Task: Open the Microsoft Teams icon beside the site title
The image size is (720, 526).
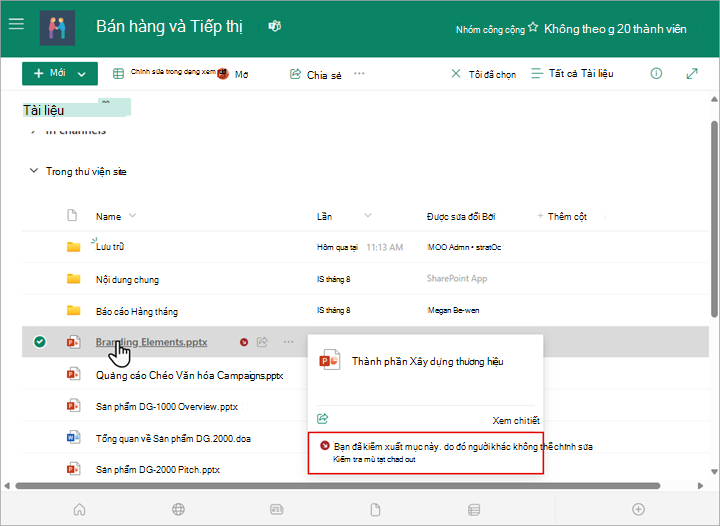Action: (x=275, y=26)
